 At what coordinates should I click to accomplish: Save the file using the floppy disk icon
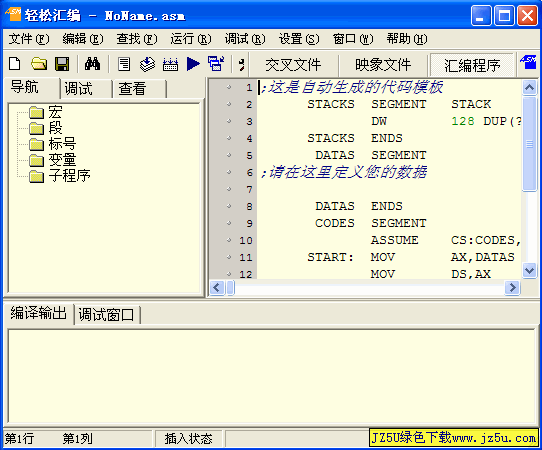click(63, 64)
